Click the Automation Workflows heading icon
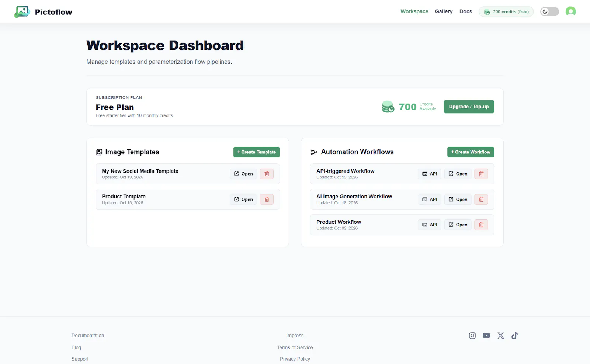The image size is (590, 364). tap(314, 152)
